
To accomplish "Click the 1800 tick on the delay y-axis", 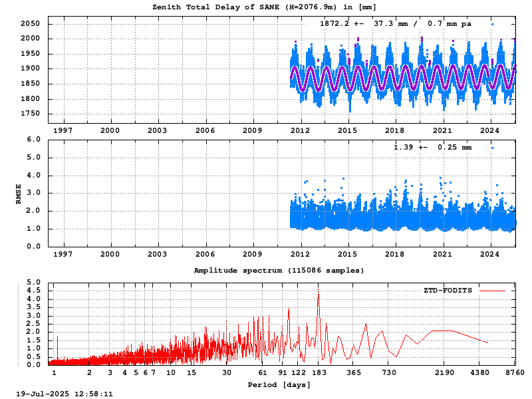I will [30, 99].
